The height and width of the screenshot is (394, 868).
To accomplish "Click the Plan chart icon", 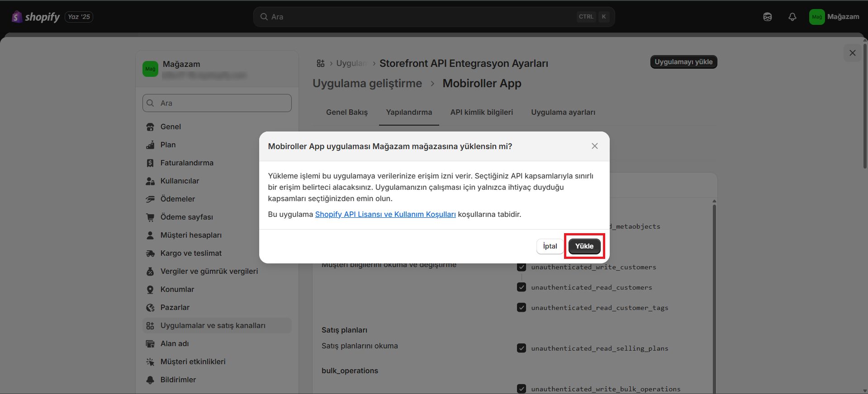I will pyautogui.click(x=150, y=145).
